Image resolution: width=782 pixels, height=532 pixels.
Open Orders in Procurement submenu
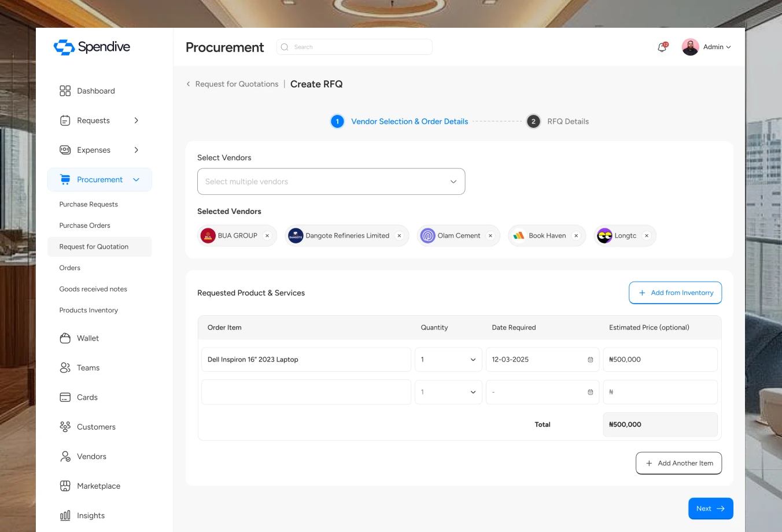pos(70,268)
